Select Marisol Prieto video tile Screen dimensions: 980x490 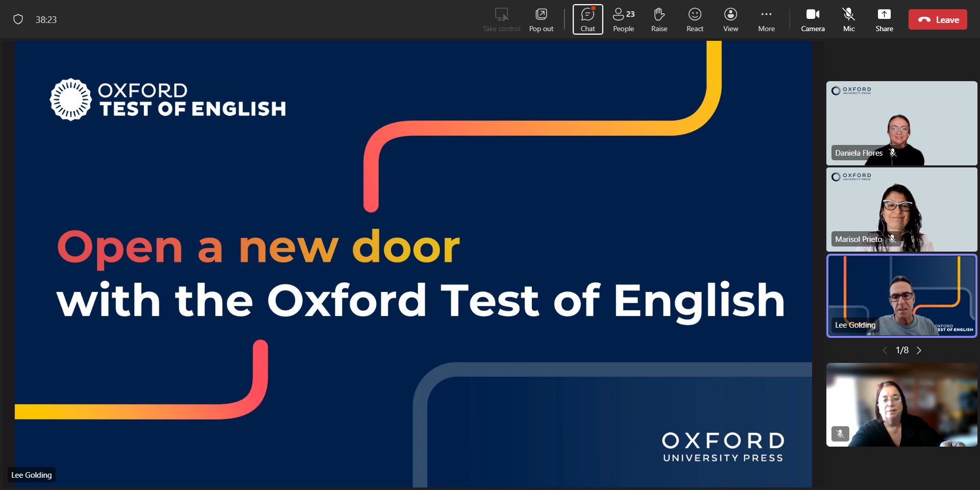(x=901, y=209)
